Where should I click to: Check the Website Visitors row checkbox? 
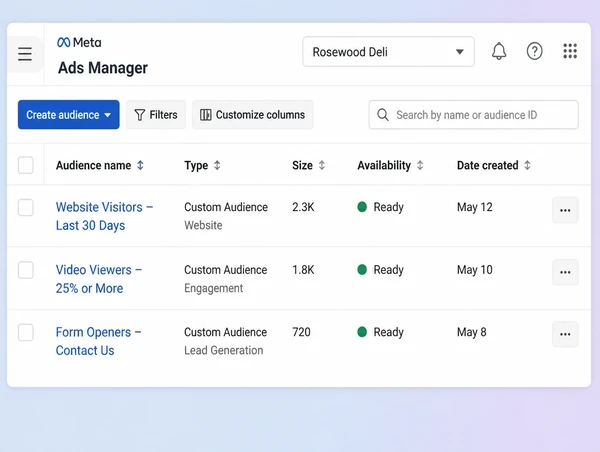[x=26, y=207]
